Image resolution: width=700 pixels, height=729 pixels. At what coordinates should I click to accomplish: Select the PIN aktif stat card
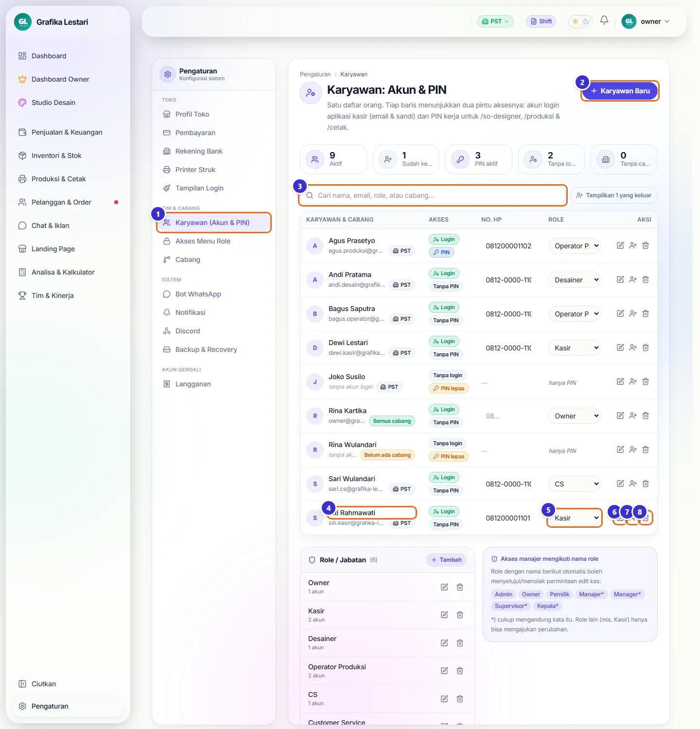pyautogui.click(x=479, y=159)
